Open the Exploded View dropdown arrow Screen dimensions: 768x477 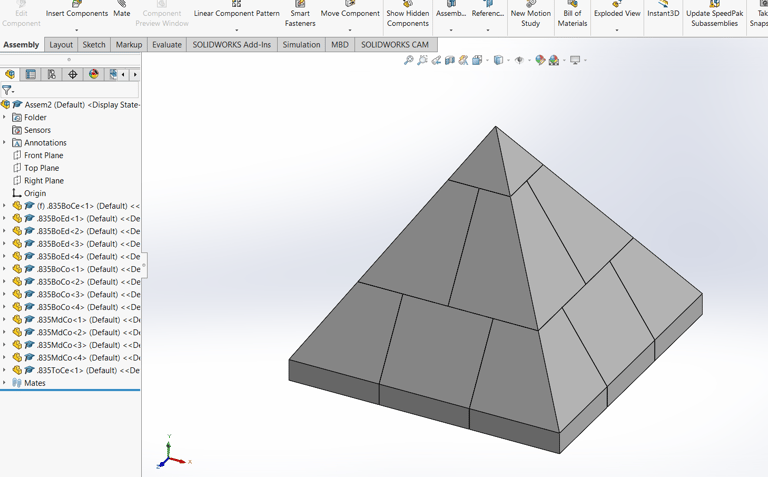click(x=617, y=30)
